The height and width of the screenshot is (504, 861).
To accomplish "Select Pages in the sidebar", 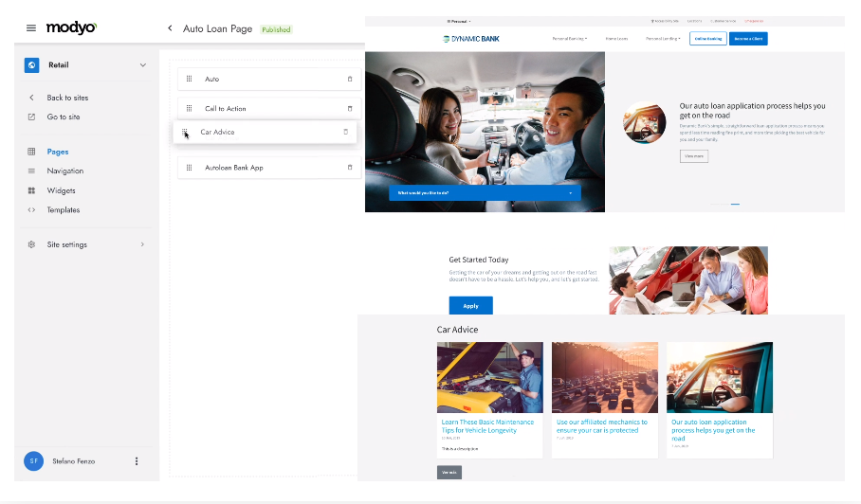I will (x=58, y=152).
